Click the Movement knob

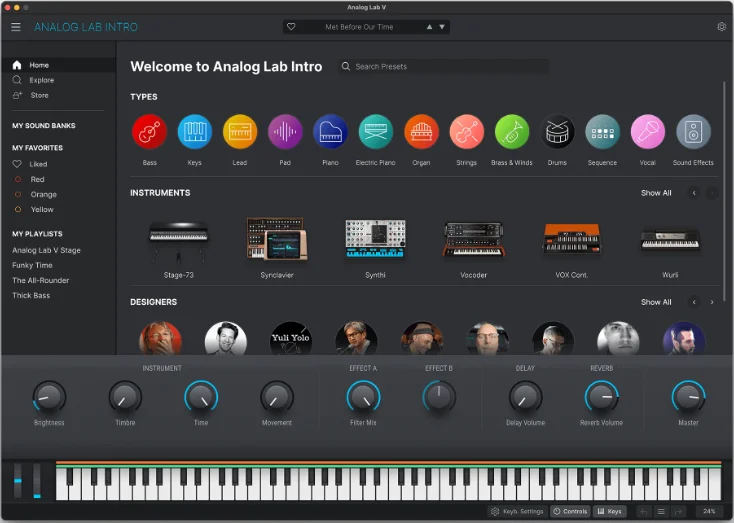[x=277, y=397]
